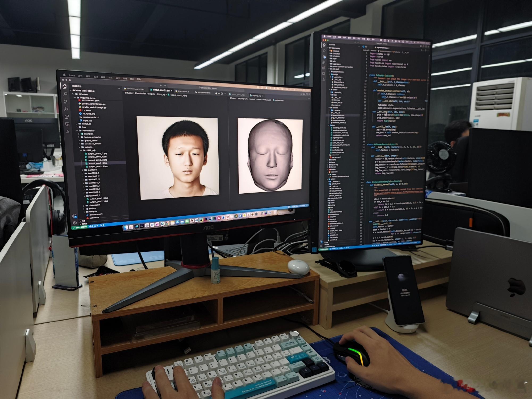The width and height of the screenshot is (532, 399).
Task: Open Source Control in left monitor VS Code
Action: click(65, 102)
